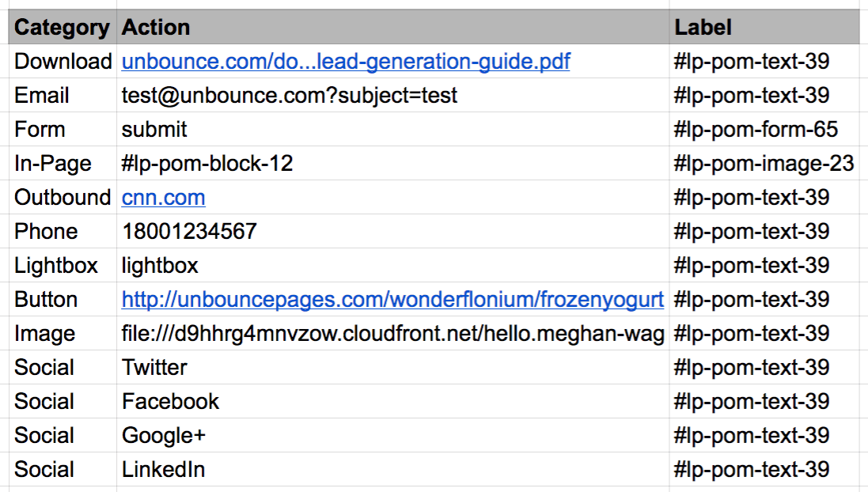The width and height of the screenshot is (868, 492).
Task: Click the Facebook action cell
Action: coord(170,402)
